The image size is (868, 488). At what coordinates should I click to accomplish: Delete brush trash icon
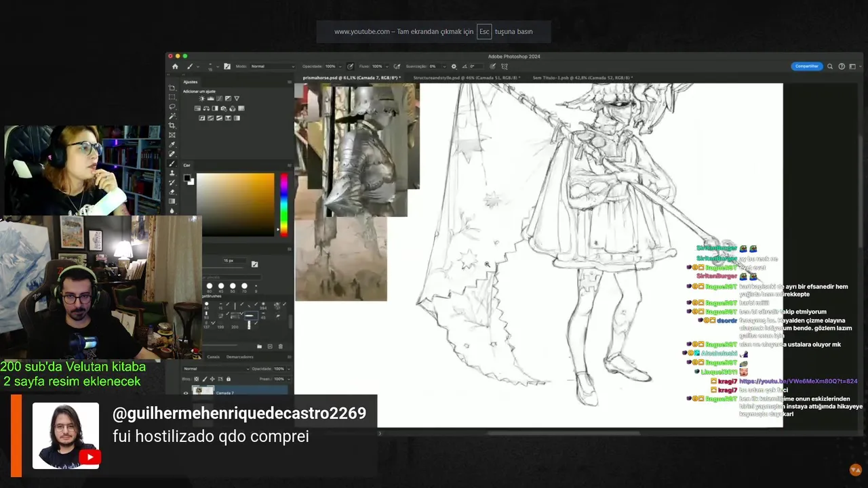[281, 346]
